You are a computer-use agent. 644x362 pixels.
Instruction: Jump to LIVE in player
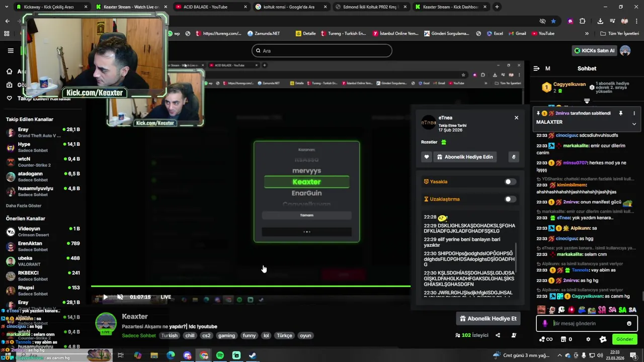coord(166,297)
